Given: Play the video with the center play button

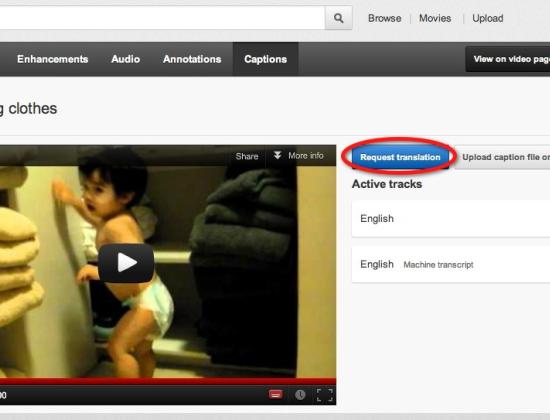Looking at the screenshot, I should coord(126,263).
